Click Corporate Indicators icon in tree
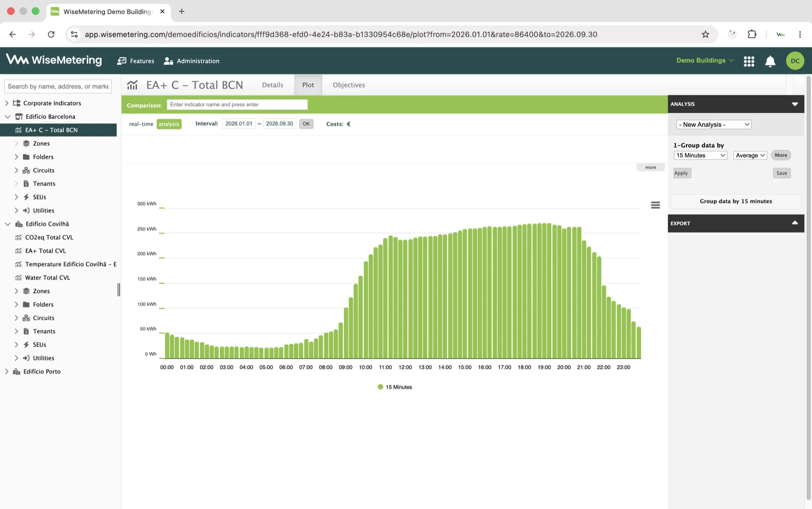The height and width of the screenshot is (509, 812). click(17, 103)
